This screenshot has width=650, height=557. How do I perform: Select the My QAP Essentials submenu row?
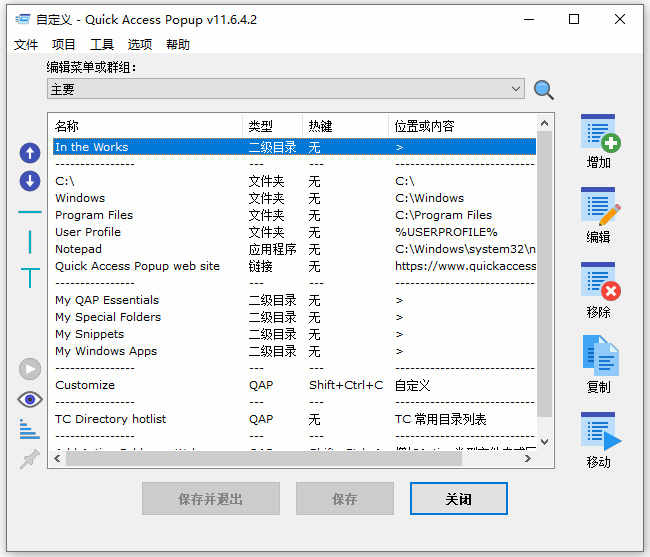(107, 300)
